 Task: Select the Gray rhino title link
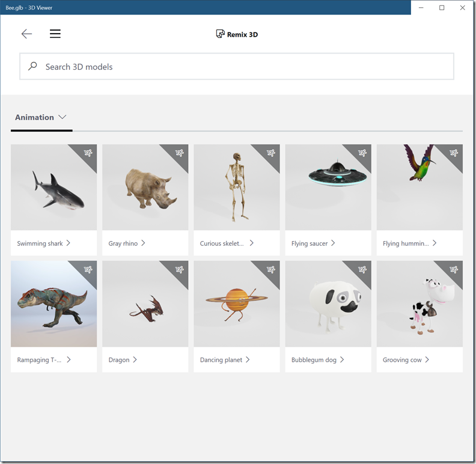(123, 243)
